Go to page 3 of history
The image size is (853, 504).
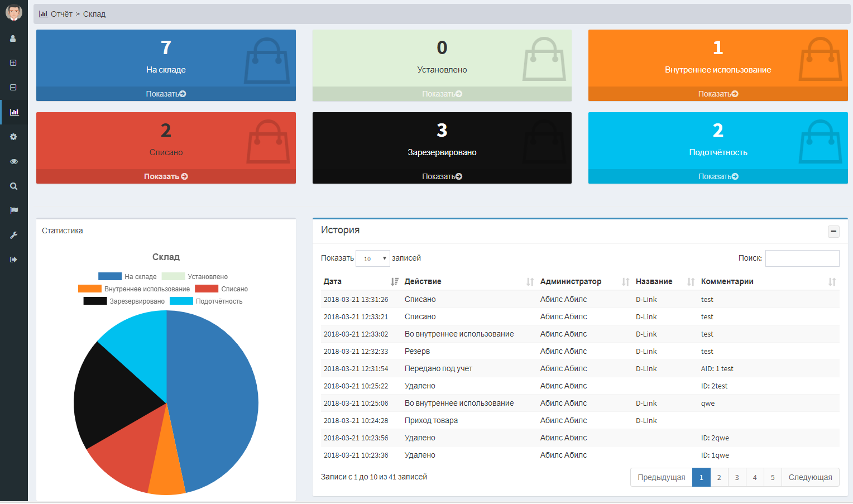pos(736,477)
